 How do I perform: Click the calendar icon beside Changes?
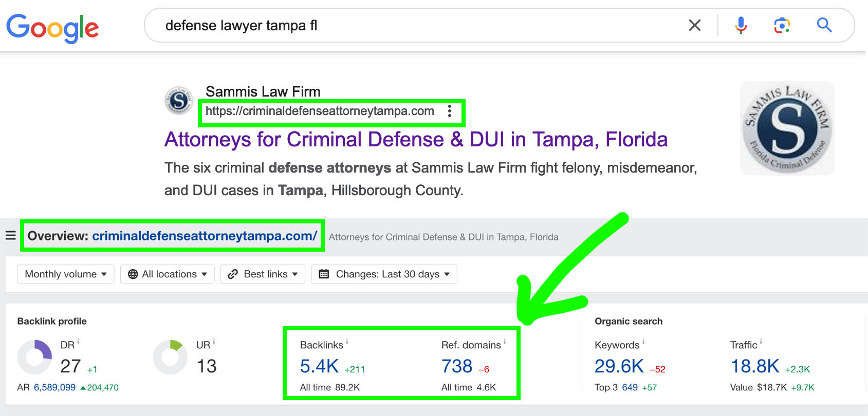pos(324,274)
